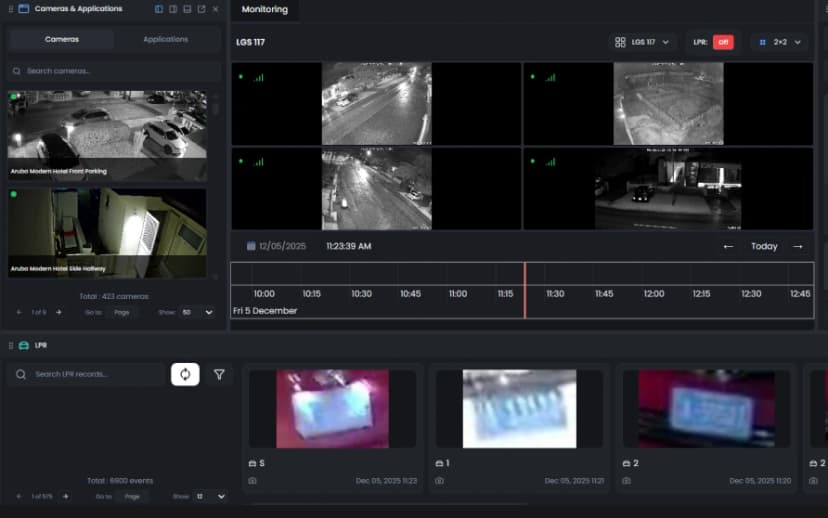Click the Fri 5 December timeline label

(265, 311)
